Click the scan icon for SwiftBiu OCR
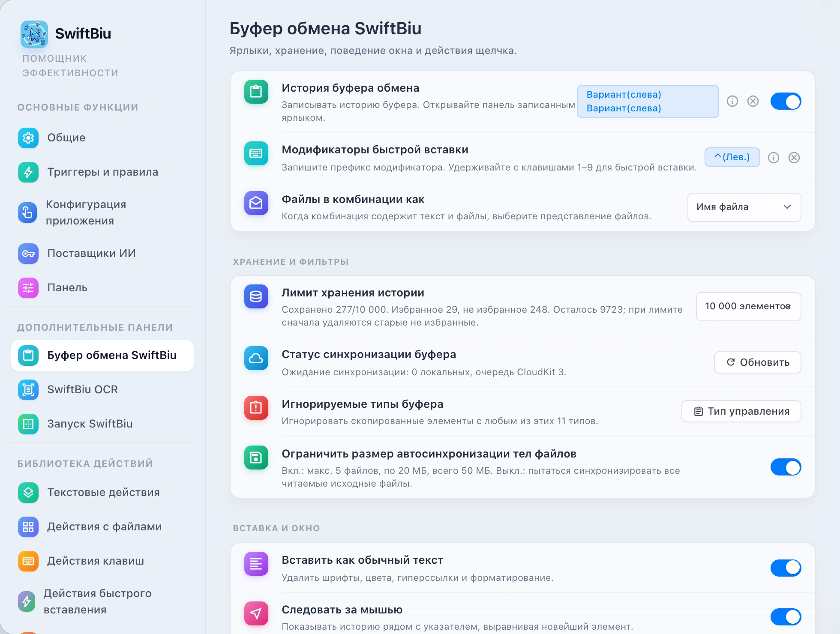The image size is (840, 634). point(28,390)
